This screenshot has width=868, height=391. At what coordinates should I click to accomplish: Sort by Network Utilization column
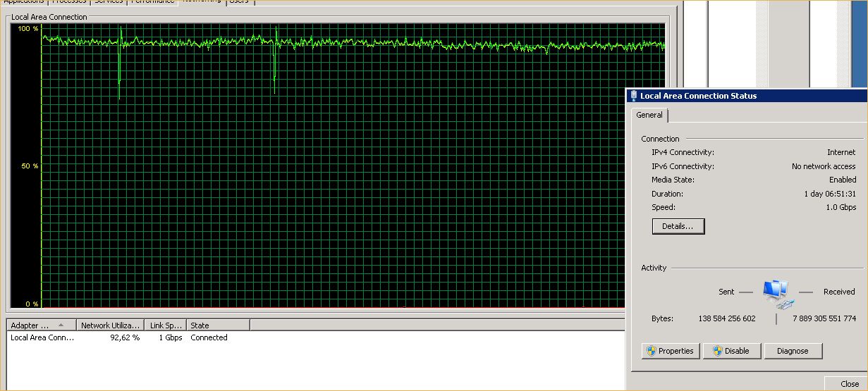point(110,325)
